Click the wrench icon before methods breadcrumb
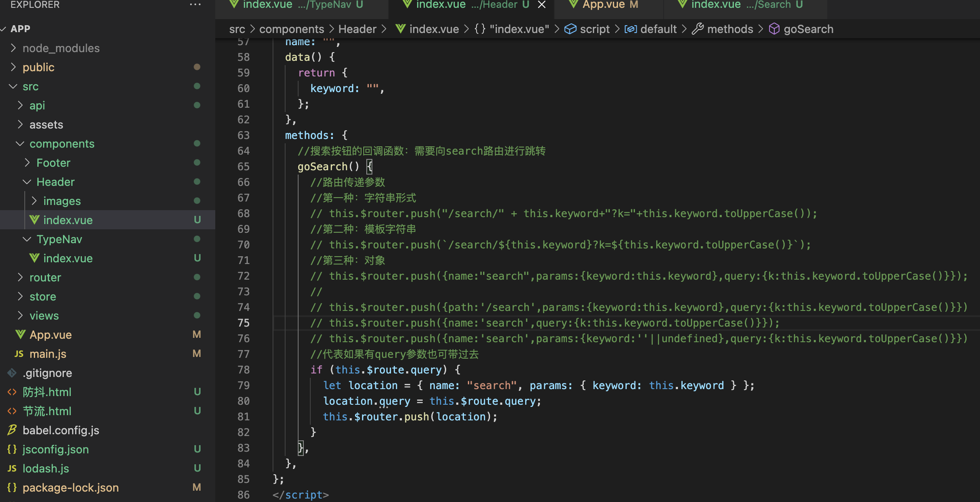Screen dimensions: 980x502 697,29
